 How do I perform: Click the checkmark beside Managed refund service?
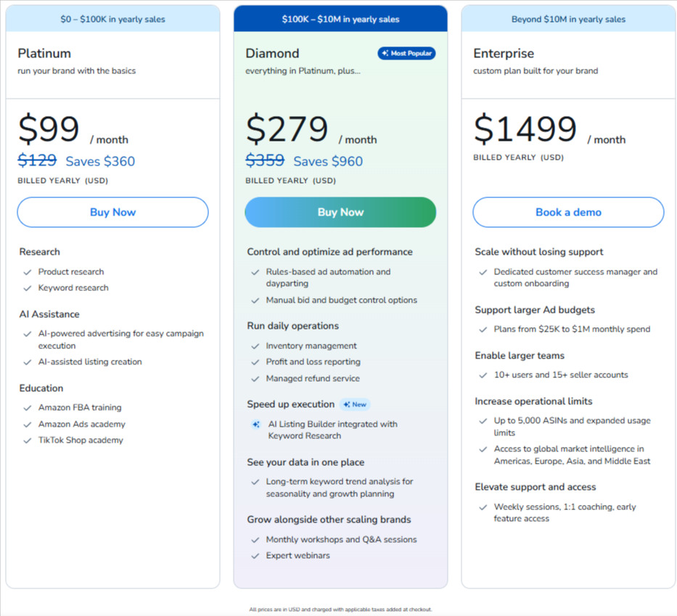point(254,378)
